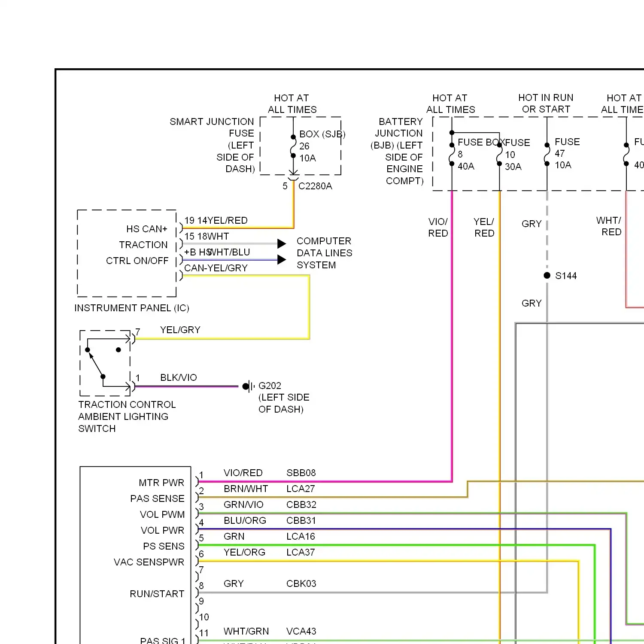Click the PAS SENSE pin label

pyautogui.click(x=157, y=498)
